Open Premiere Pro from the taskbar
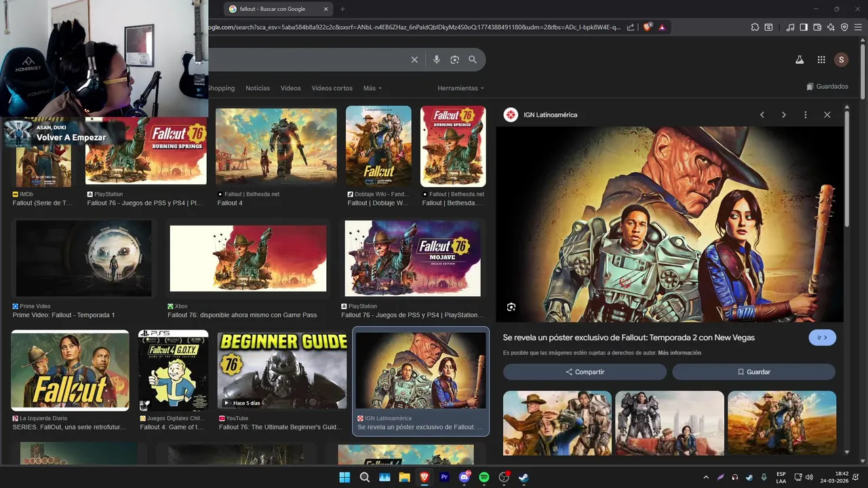Image resolution: width=868 pixels, height=488 pixels. (445, 477)
